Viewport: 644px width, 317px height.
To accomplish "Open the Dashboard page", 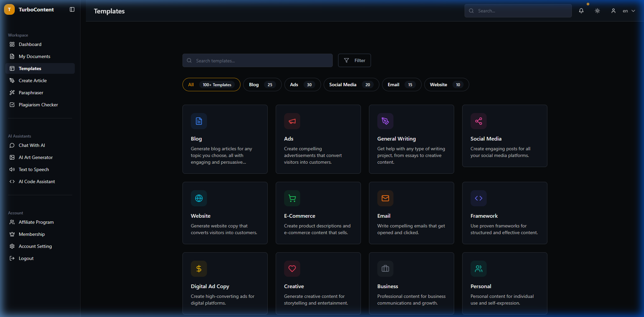I will pyautogui.click(x=30, y=44).
